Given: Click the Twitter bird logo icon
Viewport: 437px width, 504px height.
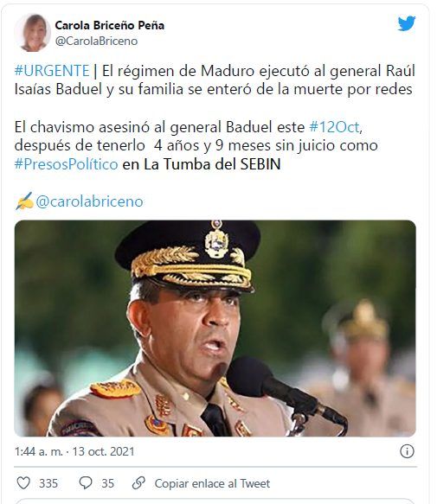Looking at the screenshot, I should 407,23.
